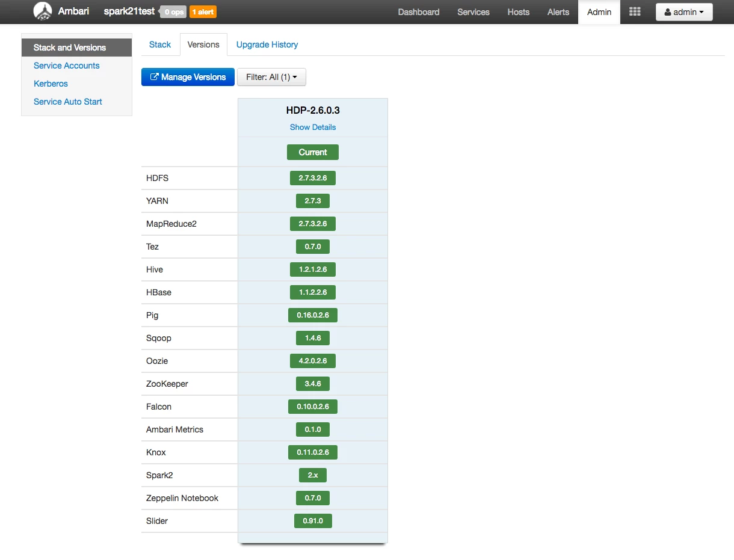The image size is (734, 560).
Task: Open the views grid icon
Action: point(635,11)
